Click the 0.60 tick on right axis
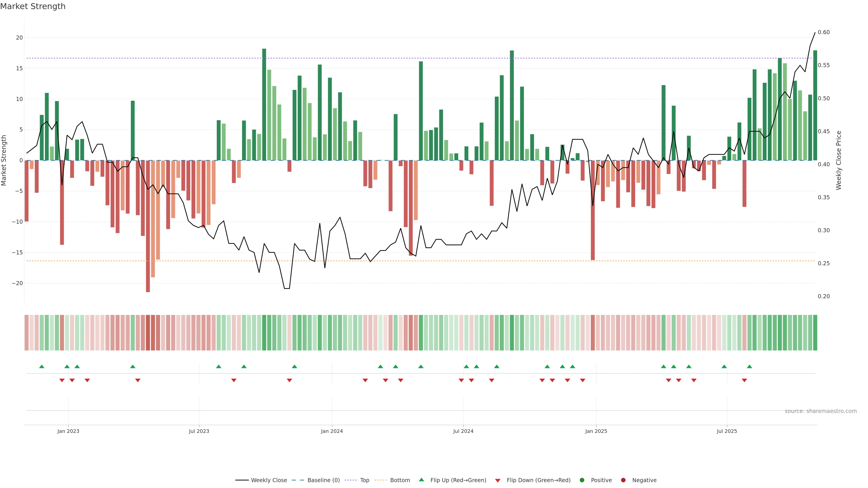 coord(823,32)
